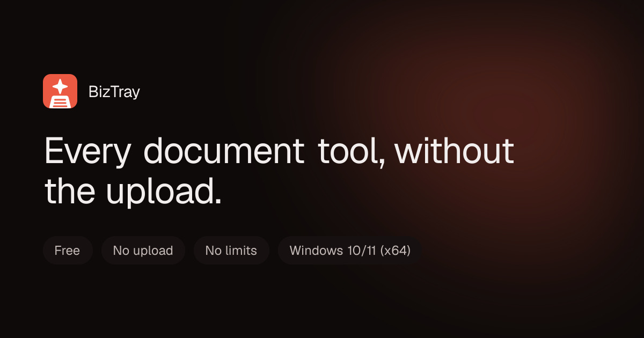Click the Windows 10/11 (x64) tag
The image size is (644, 338).
point(350,251)
